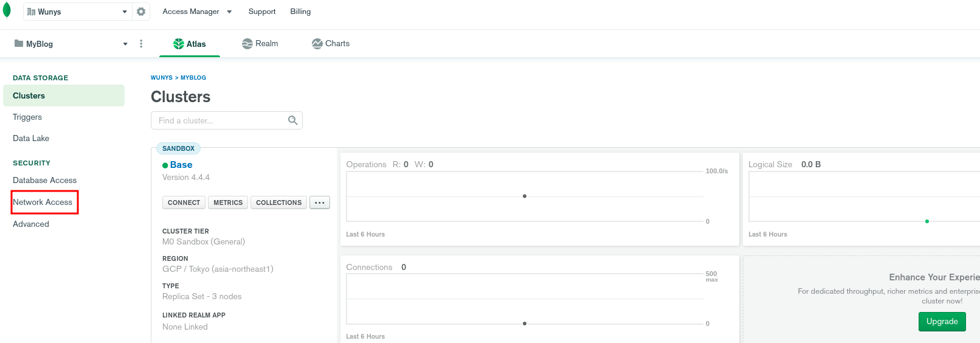
Task: Switch to the Charts tab
Action: (331, 44)
